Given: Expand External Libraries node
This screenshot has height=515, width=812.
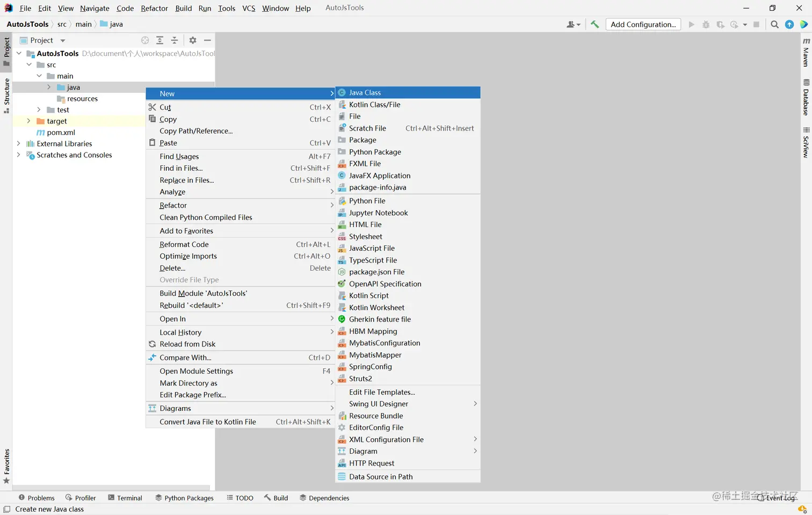Looking at the screenshot, I should [18, 143].
